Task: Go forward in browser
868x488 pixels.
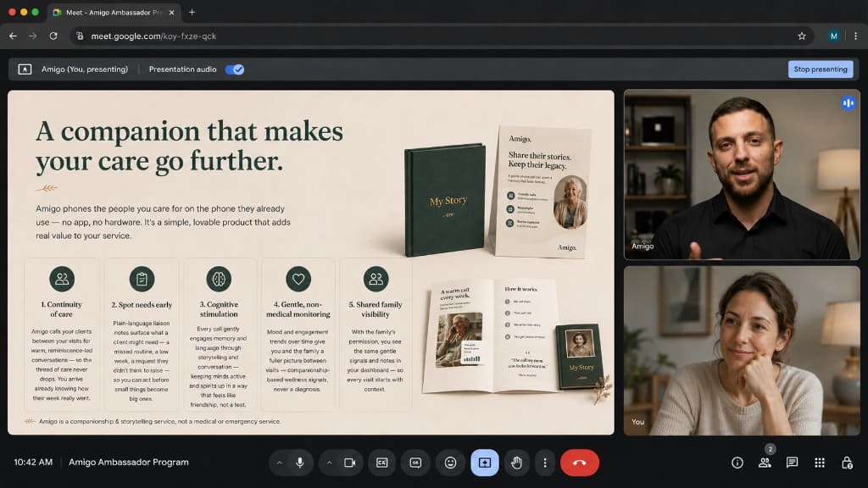Action: (33, 36)
